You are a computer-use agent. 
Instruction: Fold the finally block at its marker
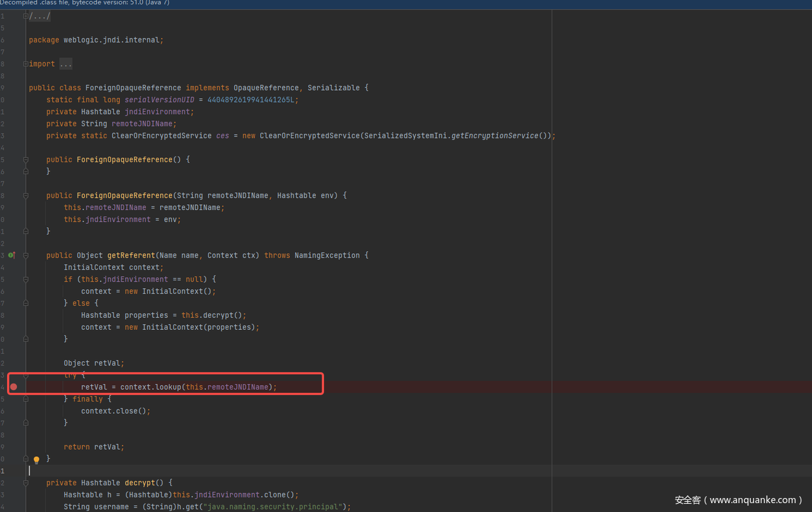click(26, 399)
